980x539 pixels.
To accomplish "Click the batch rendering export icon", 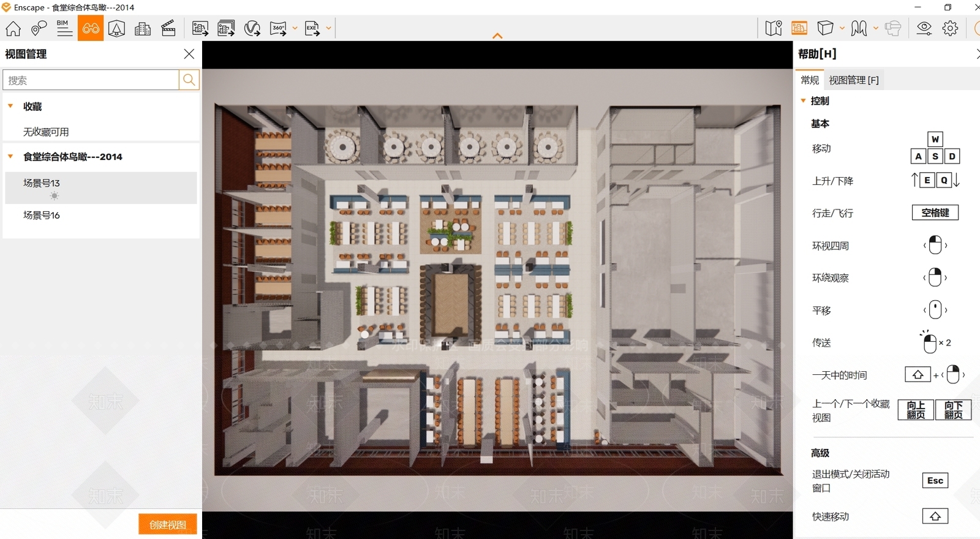I will pyautogui.click(x=226, y=28).
